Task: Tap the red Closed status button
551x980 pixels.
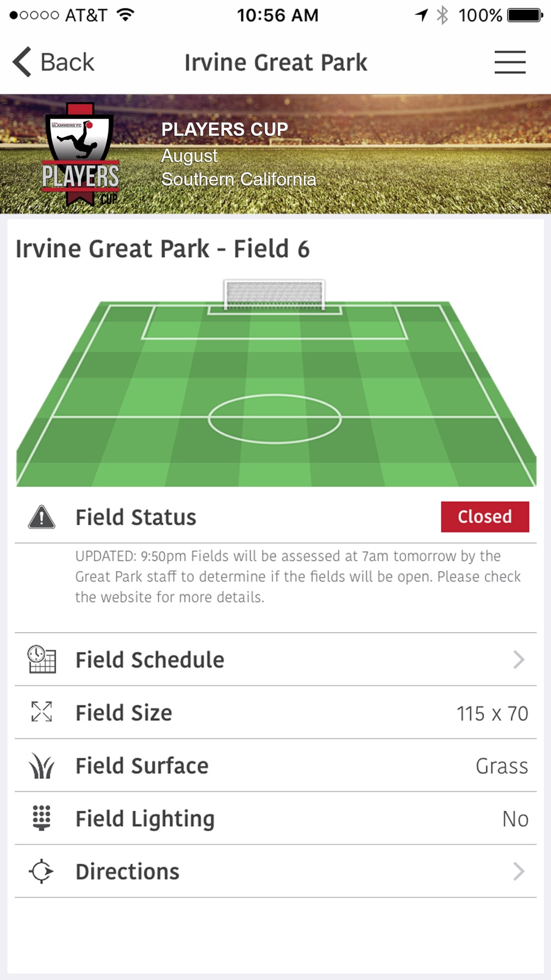Action: point(485,516)
